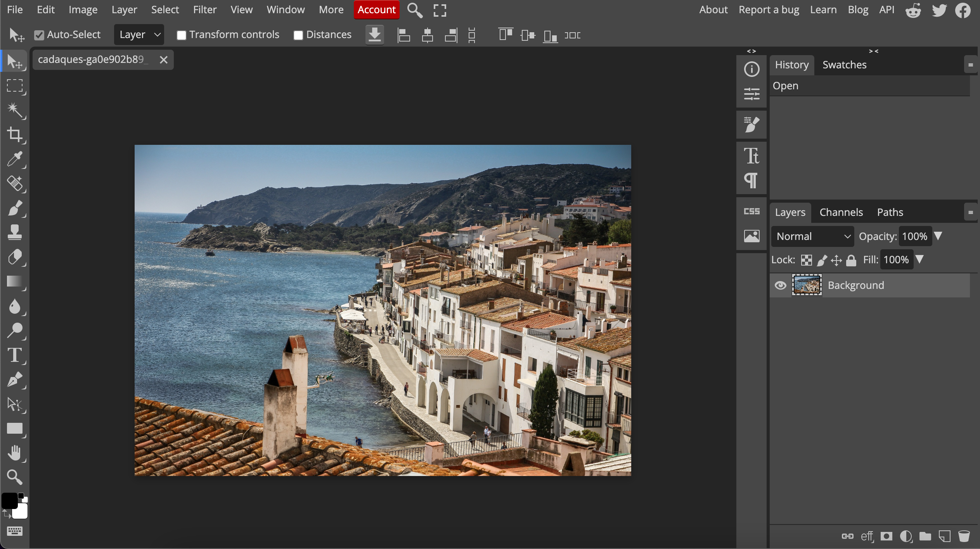980x549 pixels.
Task: Select the Hand tool
Action: pyautogui.click(x=15, y=453)
